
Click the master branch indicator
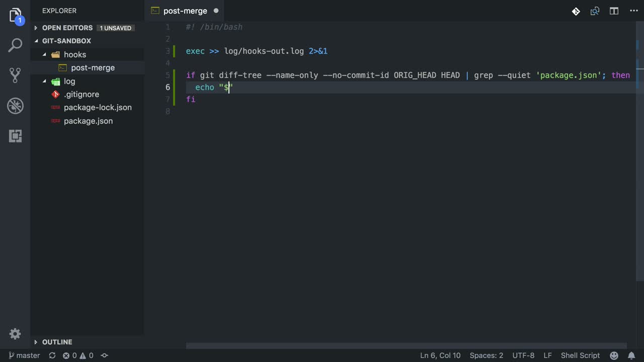pos(24,355)
